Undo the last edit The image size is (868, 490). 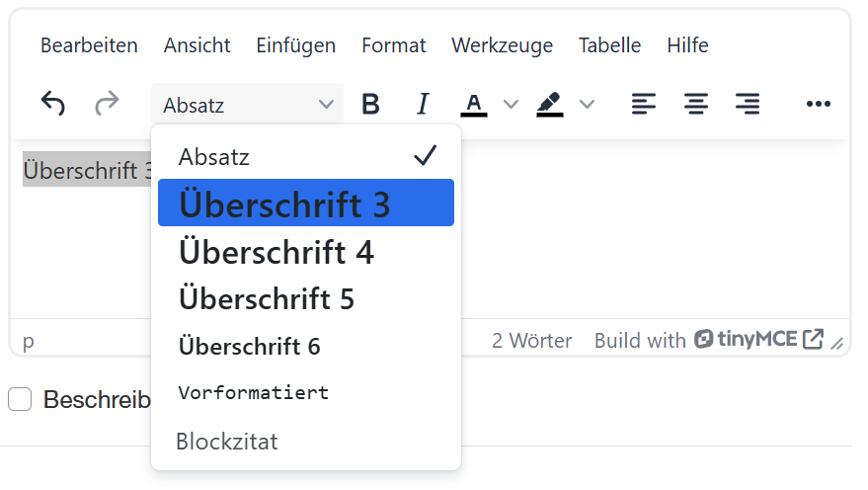pos(53,104)
